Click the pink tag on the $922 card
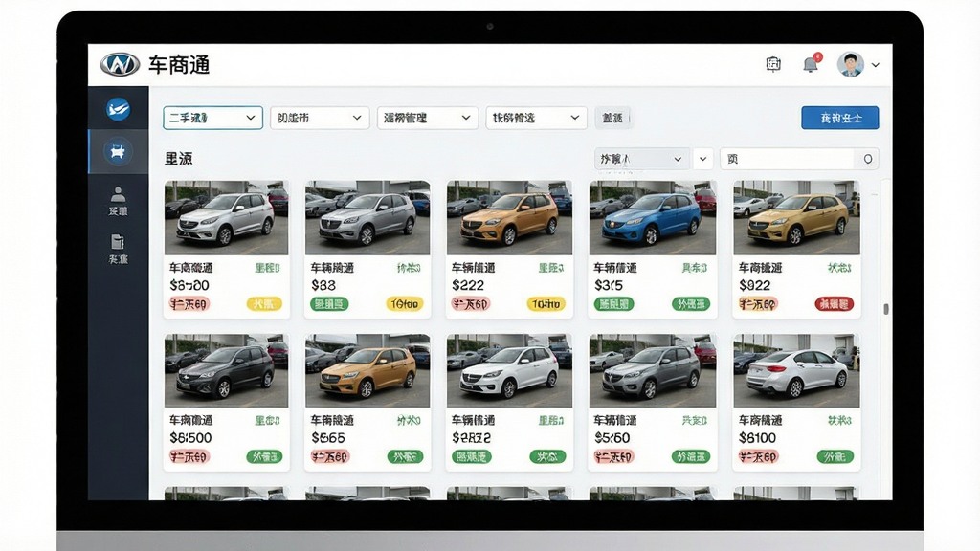Viewport: 980px width, 551px height. pos(758,304)
